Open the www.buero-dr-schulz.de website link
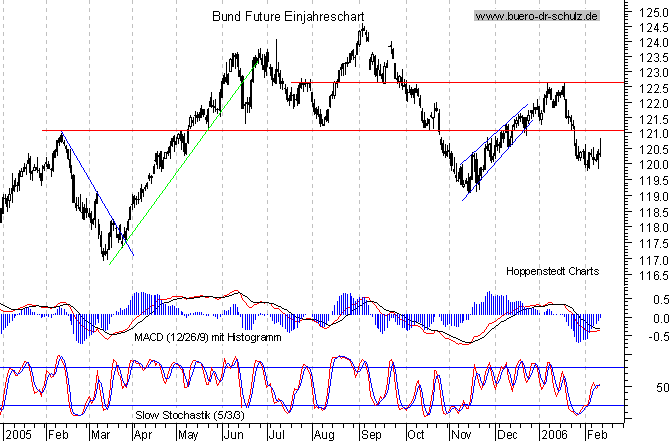This screenshot has width=672, height=441. tap(536, 16)
